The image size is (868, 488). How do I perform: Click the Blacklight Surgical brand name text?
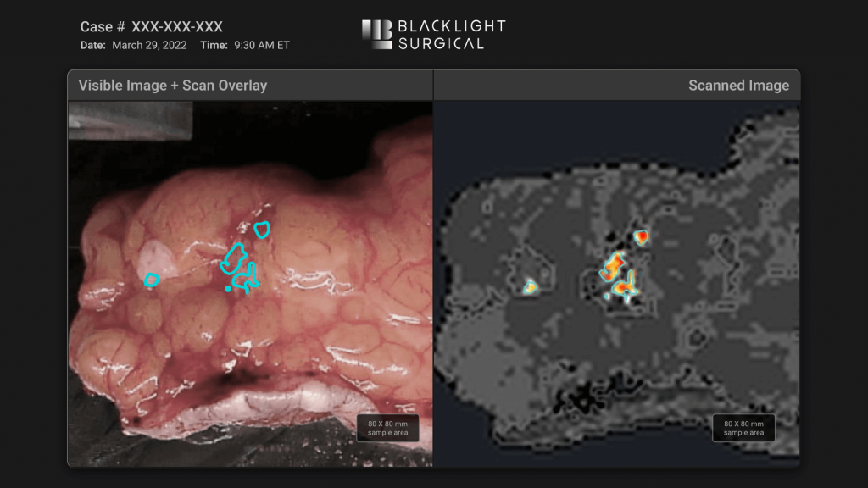coord(451,35)
